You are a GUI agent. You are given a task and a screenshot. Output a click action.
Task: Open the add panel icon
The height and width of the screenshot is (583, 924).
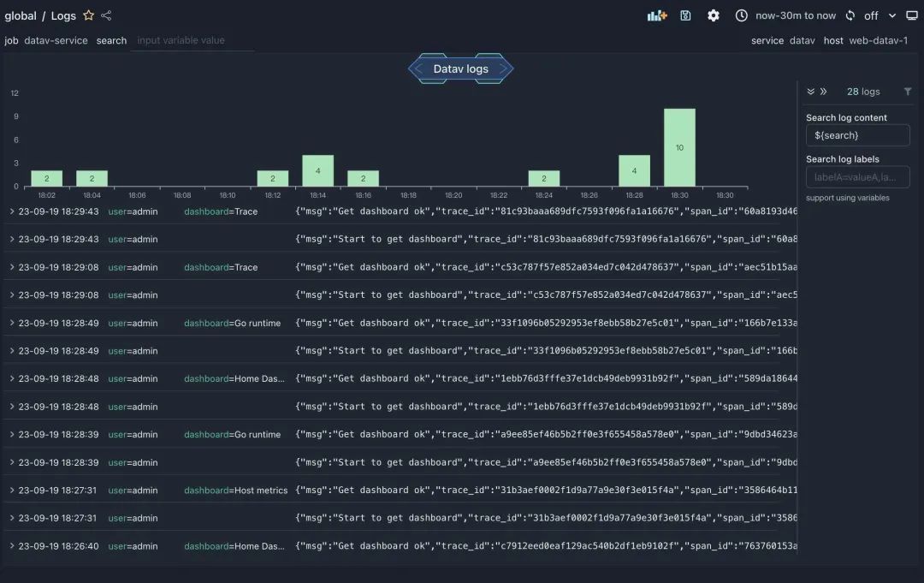657,15
